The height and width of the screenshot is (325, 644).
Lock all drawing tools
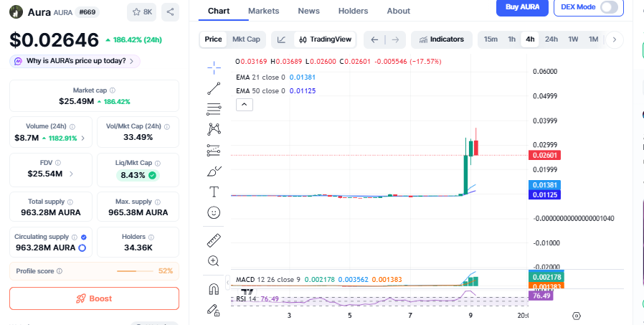[214, 310]
